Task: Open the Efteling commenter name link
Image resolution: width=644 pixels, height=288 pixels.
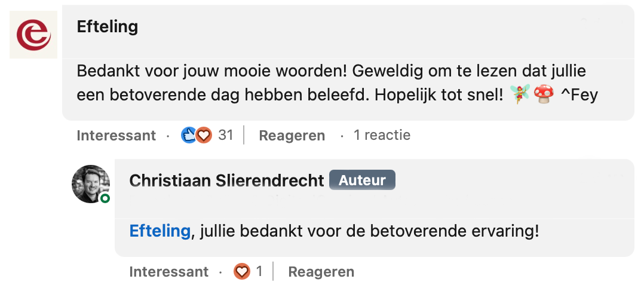Action: click(x=108, y=26)
